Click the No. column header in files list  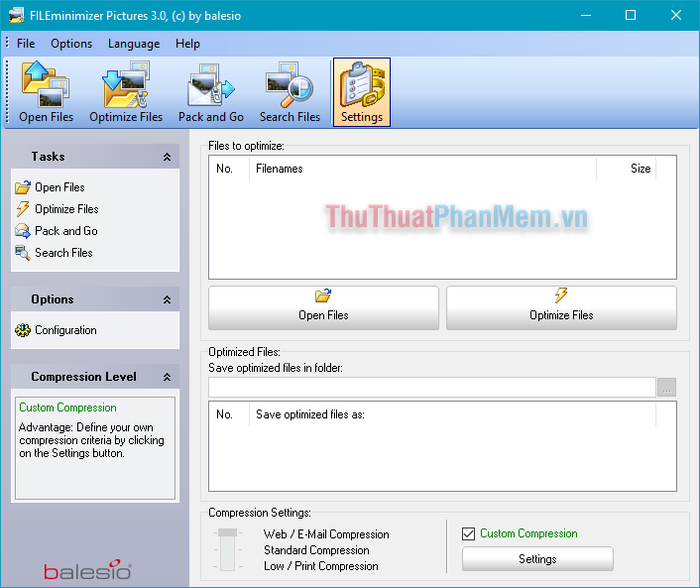tap(229, 169)
